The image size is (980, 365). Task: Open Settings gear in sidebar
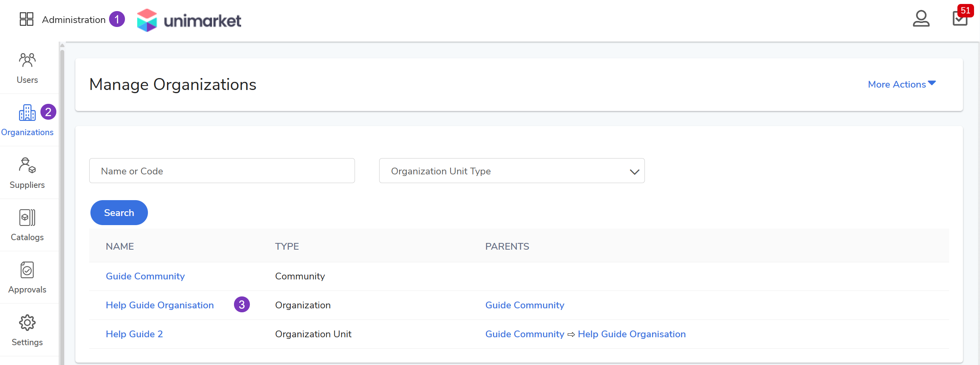point(27,323)
